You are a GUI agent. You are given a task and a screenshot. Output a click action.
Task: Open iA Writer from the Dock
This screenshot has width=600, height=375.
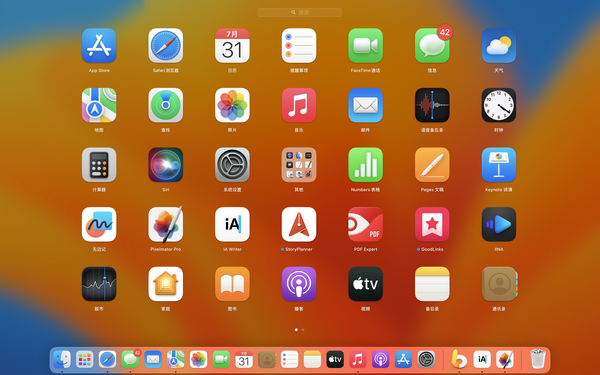482,359
